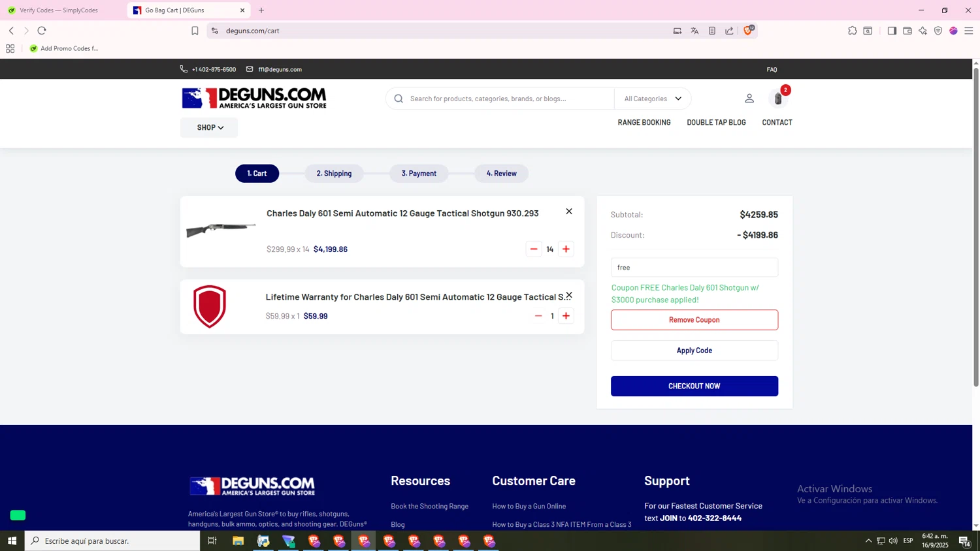Go to step 2. Shipping

click(x=334, y=174)
